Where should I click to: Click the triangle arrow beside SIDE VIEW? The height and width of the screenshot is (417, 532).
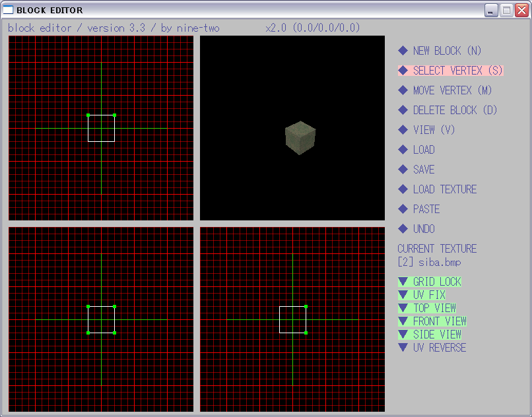(403, 335)
